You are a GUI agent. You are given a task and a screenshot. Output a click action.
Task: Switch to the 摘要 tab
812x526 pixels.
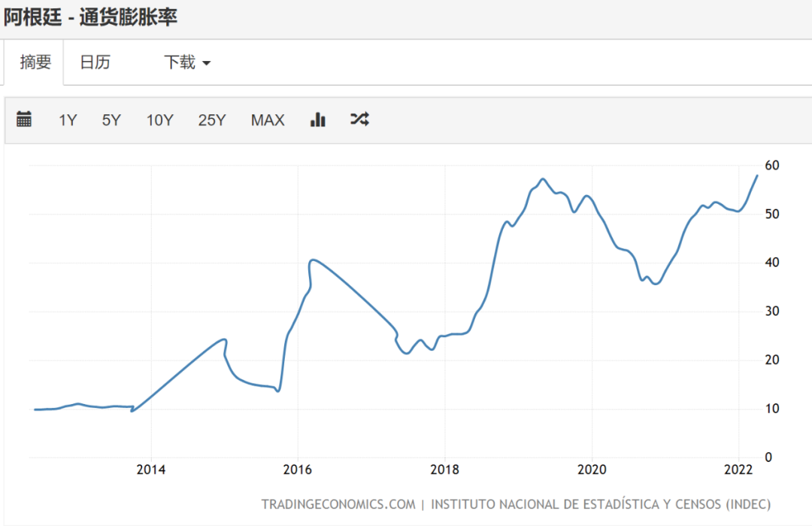pos(35,62)
